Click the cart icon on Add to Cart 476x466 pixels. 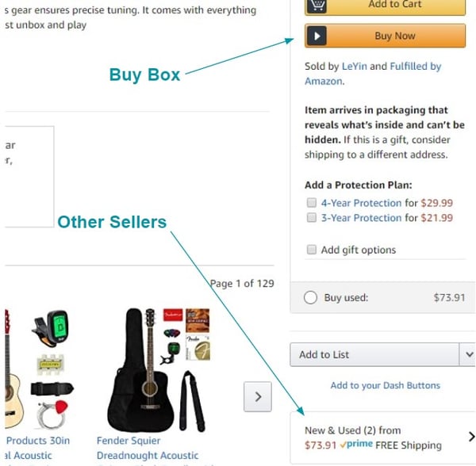click(x=317, y=6)
